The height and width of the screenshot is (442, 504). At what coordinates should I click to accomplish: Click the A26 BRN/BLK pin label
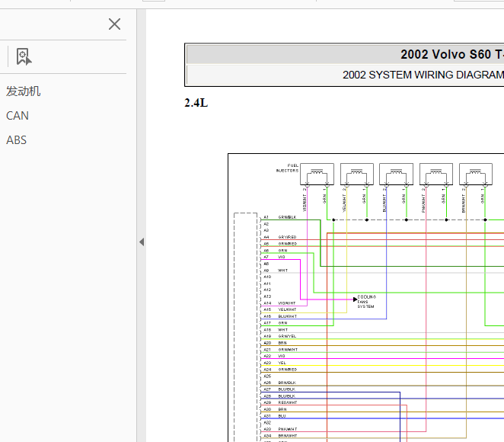tap(279, 383)
